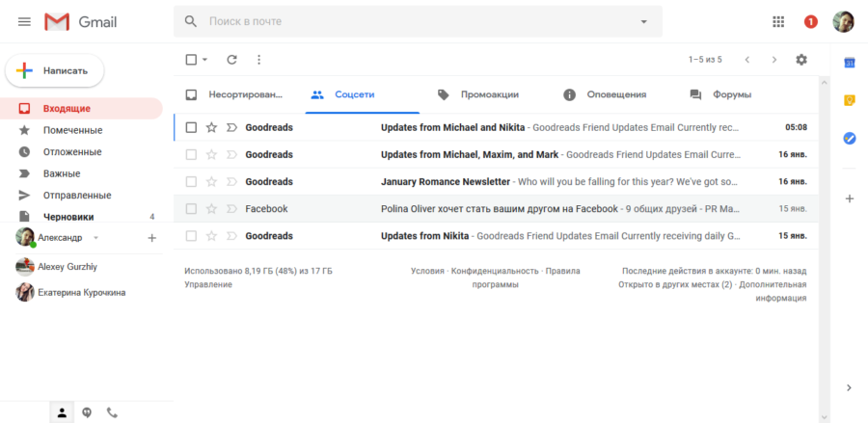Screen dimensions: 868x423
Task: Open the settings gear
Action: pyautogui.click(x=801, y=60)
